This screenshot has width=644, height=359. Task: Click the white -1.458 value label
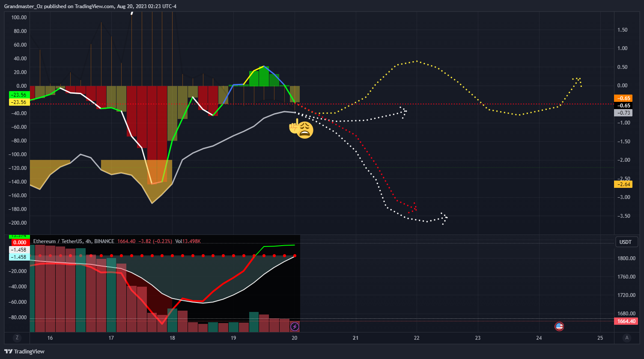(x=19, y=249)
